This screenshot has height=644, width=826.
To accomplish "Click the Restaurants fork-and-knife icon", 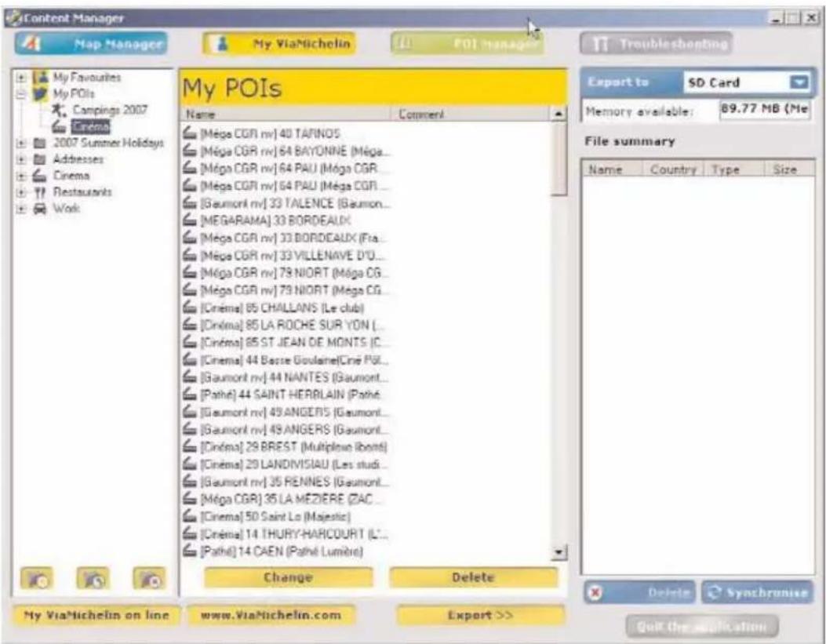I will (x=39, y=192).
